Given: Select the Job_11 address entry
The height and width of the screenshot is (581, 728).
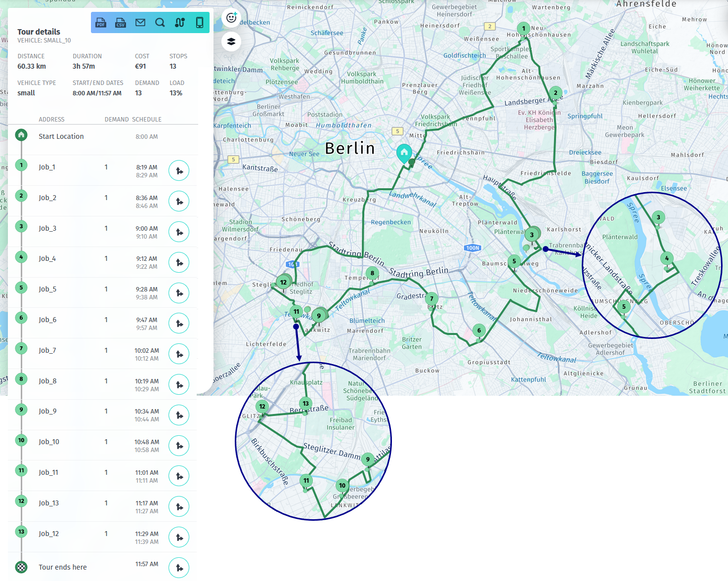Looking at the screenshot, I should pos(48,472).
